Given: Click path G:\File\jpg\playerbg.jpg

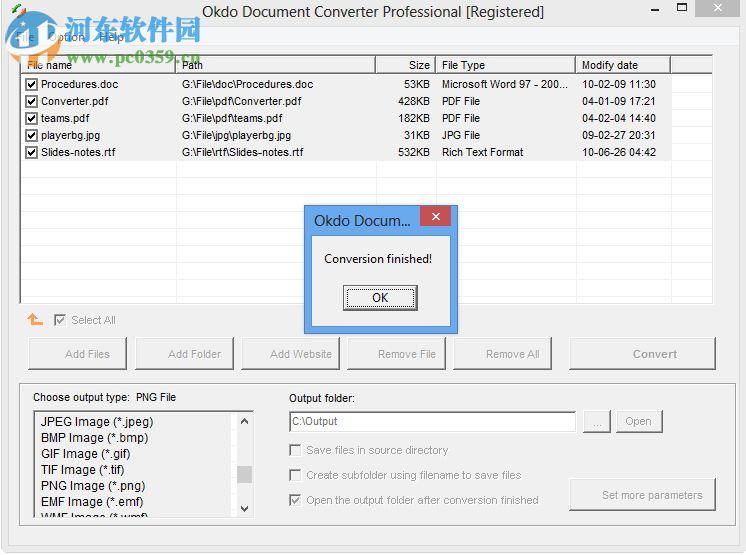Looking at the screenshot, I should click(x=236, y=136).
